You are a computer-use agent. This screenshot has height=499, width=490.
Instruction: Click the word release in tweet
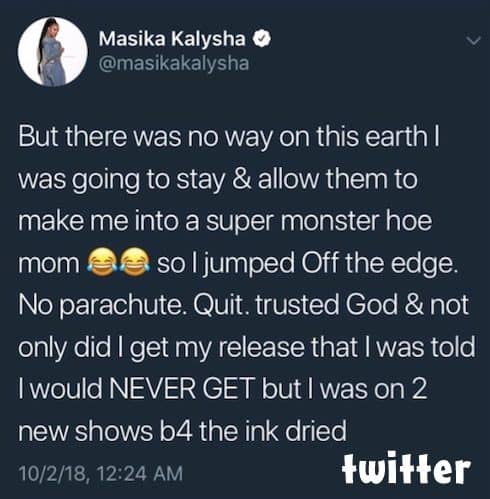click(x=262, y=347)
